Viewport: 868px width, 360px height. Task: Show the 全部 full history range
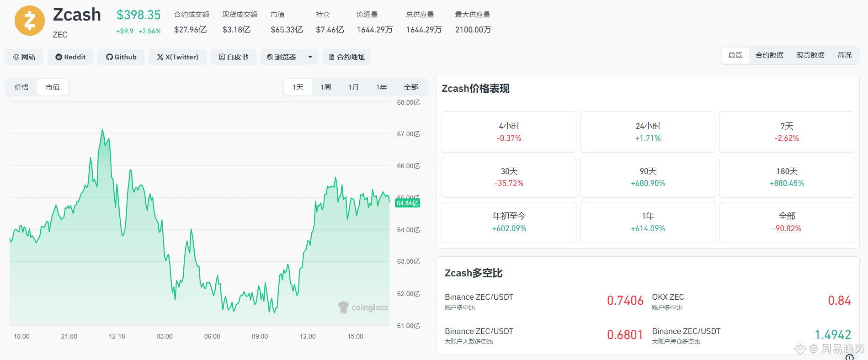pyautogui.click(x=411, y=87)
